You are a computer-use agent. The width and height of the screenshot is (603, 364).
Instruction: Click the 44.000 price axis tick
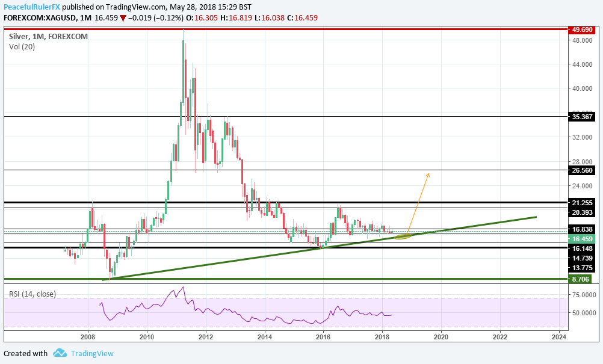point(582,64)
